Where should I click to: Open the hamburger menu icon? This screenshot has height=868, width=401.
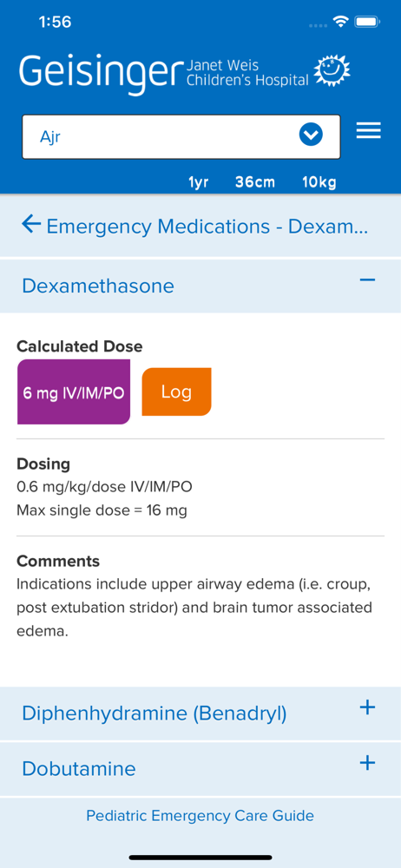(368, 131)
